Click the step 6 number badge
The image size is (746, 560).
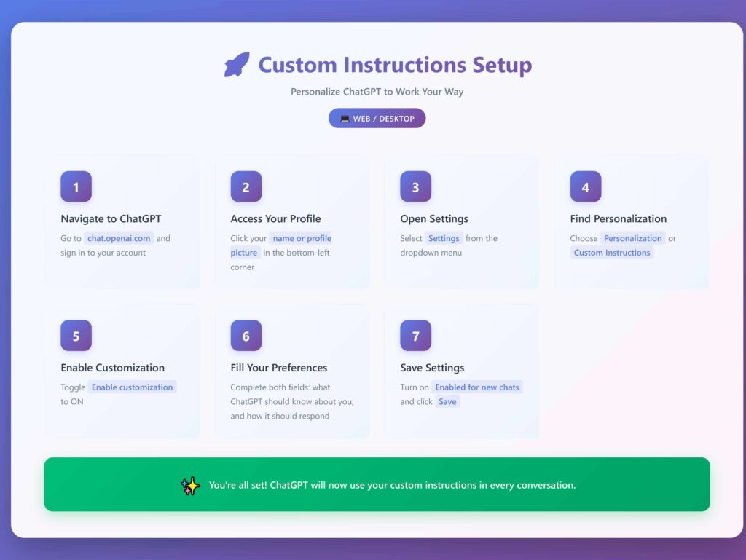(246, 336)
